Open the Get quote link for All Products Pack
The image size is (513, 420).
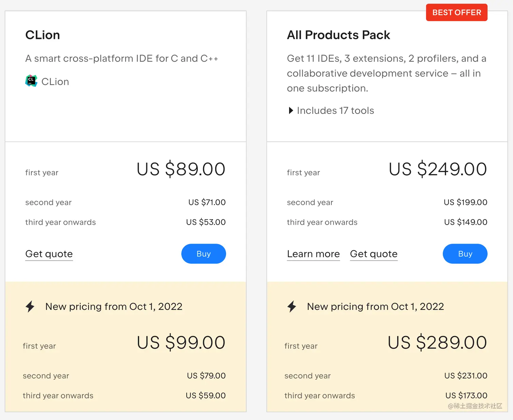(x=374, y=254)
